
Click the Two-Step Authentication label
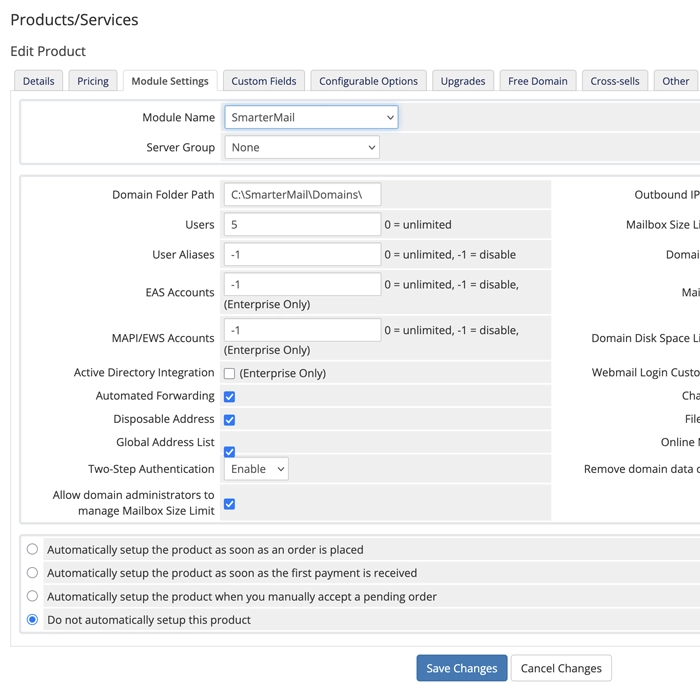tap(151, 469)
